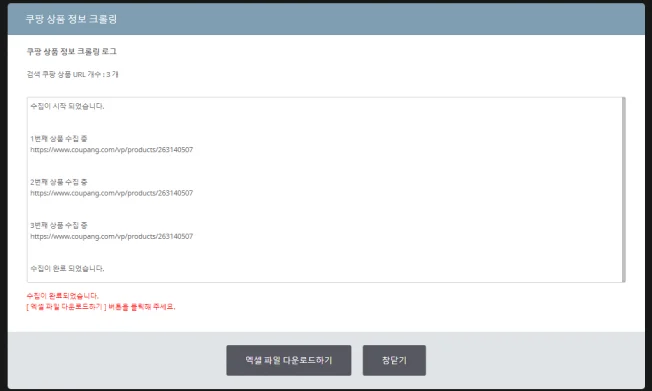Click the 쿠팡 상품 정보 크롤링 로그 heading
Viewport: 652px width, 391px height.
[x=72, y=52]
